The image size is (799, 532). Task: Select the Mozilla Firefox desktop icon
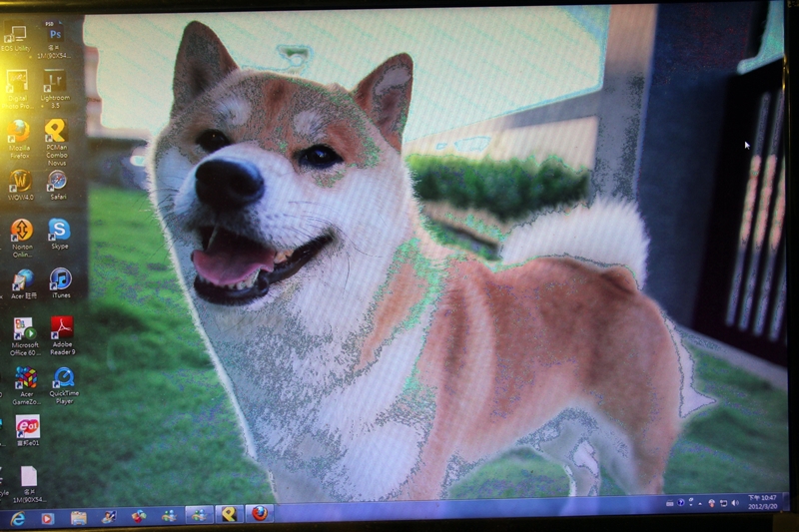[x=19, y=139]
